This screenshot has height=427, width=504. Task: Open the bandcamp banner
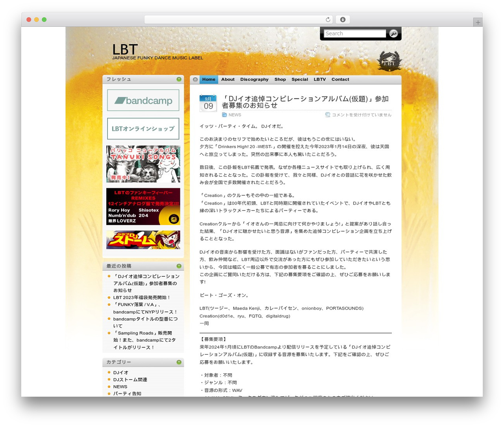tap(143, 100)
